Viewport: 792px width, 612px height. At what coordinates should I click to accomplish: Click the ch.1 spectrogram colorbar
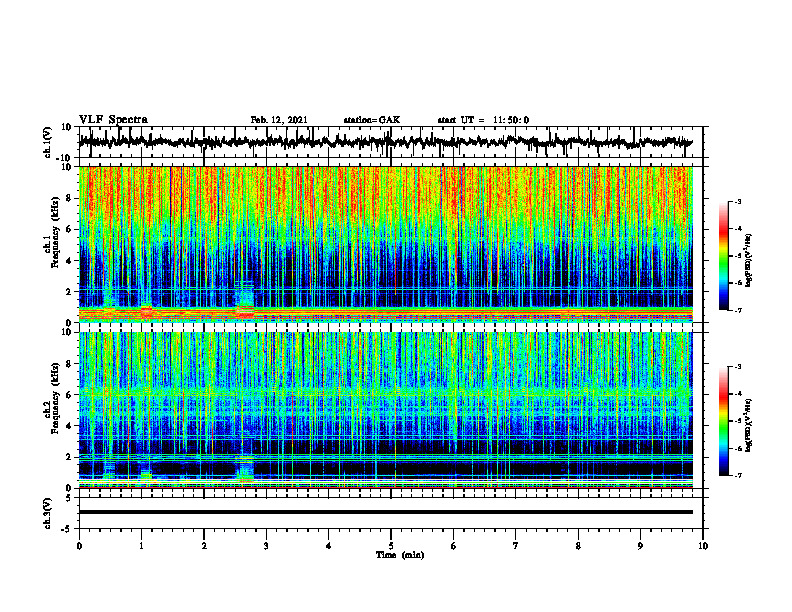tap(724, 256)
